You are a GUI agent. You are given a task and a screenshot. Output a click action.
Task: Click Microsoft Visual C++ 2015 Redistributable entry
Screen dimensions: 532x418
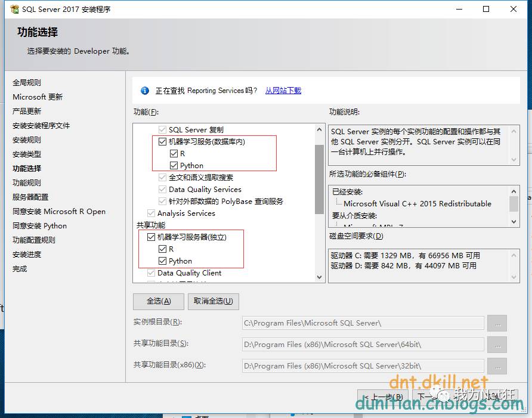(x=417, y=204)
